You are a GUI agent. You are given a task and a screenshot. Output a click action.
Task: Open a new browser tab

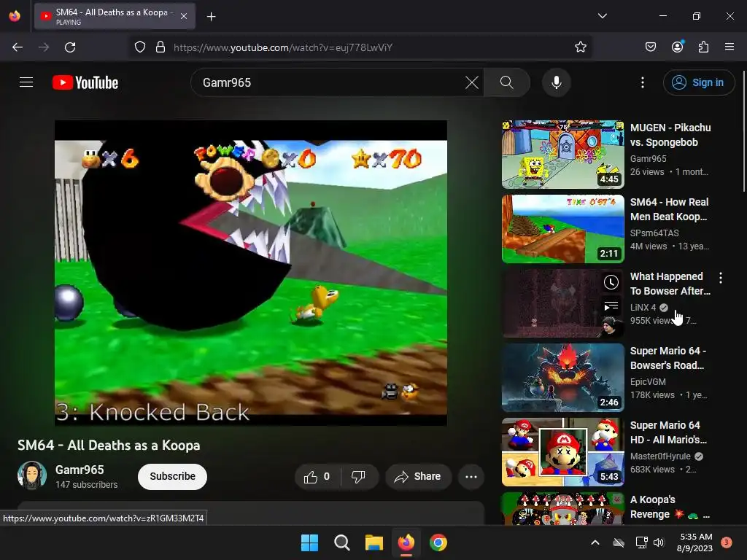211,17
